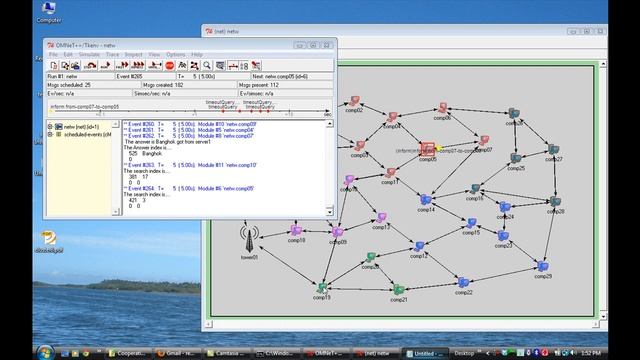640x360 pixels.
Task: Click the Fast run toolbar icon
Action: coord(122,65)
